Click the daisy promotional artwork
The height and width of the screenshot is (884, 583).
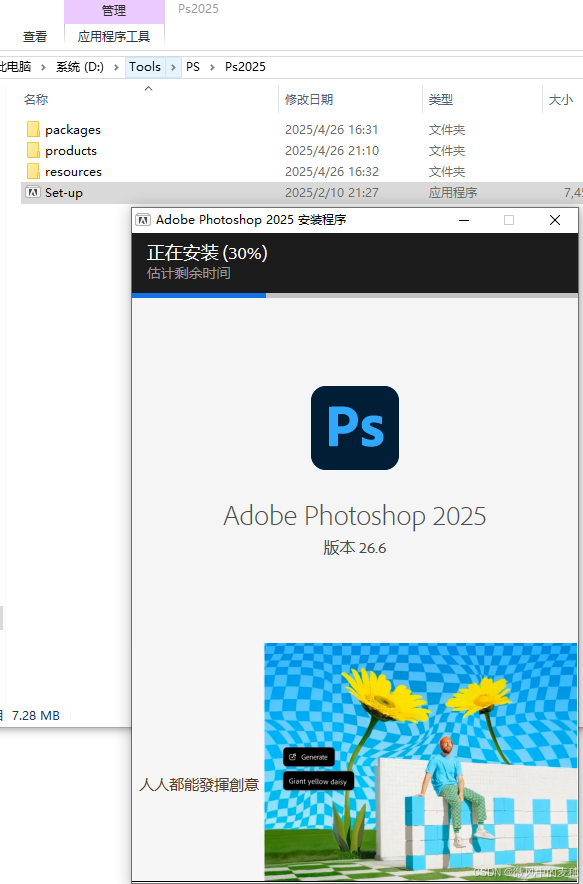421,761
